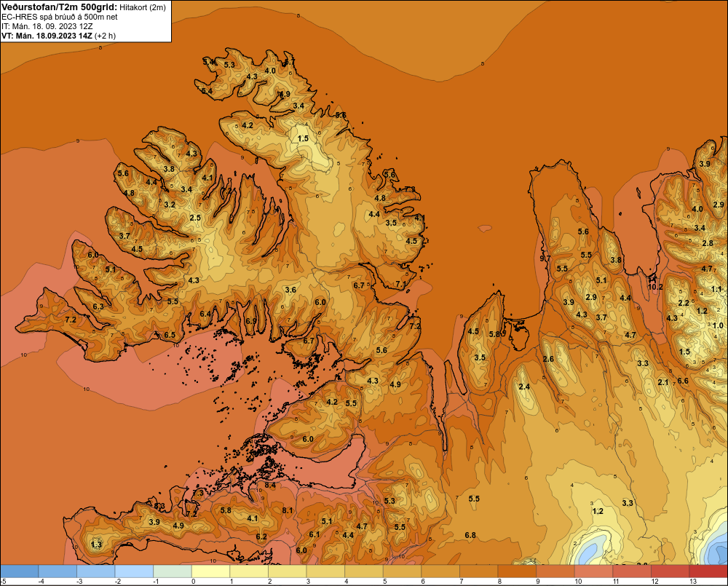Click the legend color swatch between -5 and -4

19,571
